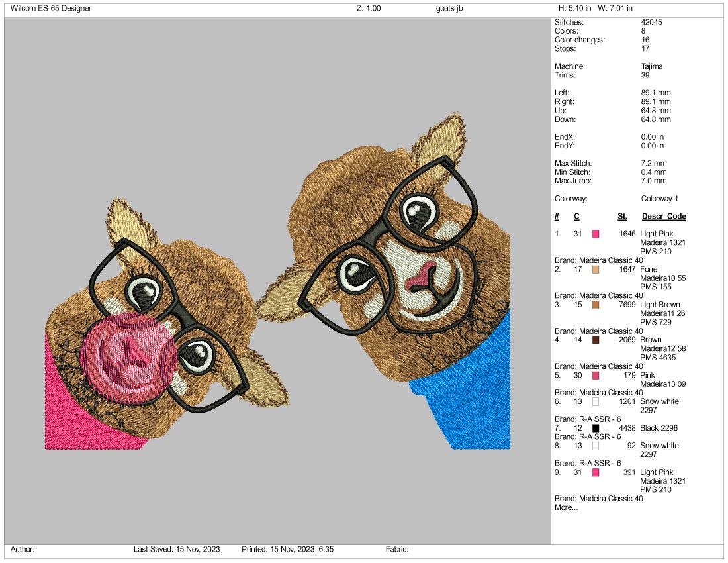The image size is (728, 563).
Task: Click the "C" column header
Action: pyautogui.click(x=576, y=217)
